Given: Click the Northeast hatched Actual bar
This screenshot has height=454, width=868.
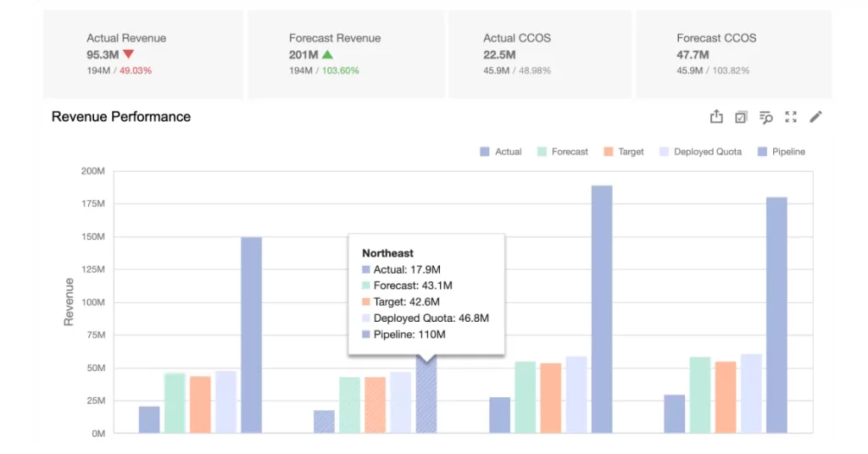Looking at the screenshot, I should point(325,422).
